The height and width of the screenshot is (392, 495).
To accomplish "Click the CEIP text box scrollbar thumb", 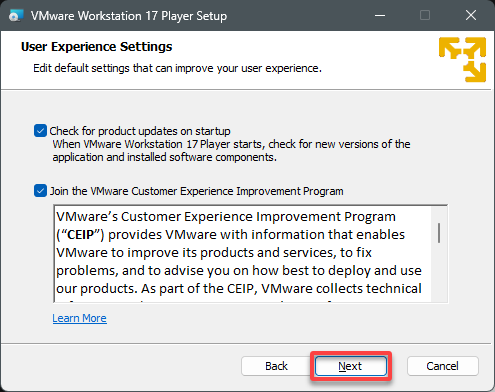I will [x=439, y=233].
